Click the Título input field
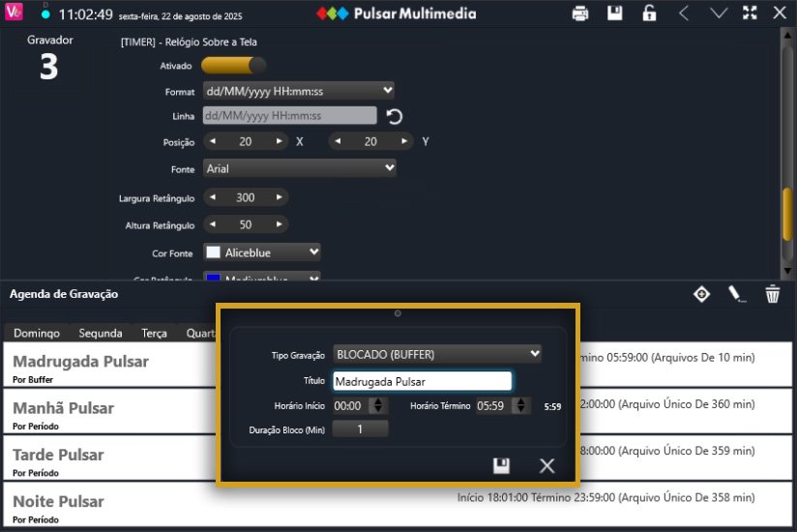 point(423,381)
